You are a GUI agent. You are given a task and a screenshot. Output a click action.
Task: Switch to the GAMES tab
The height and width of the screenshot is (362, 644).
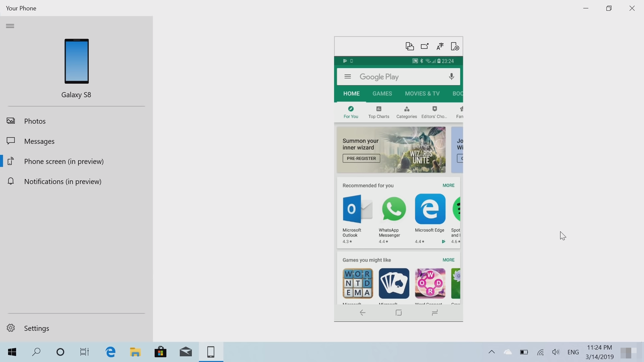(382, 93)
